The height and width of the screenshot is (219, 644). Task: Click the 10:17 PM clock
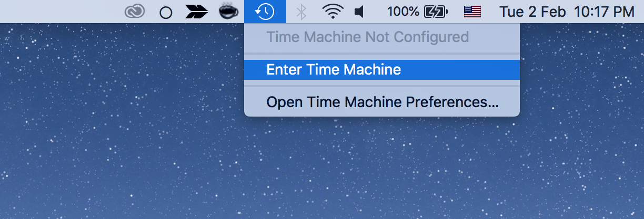[x=605, y=12]
